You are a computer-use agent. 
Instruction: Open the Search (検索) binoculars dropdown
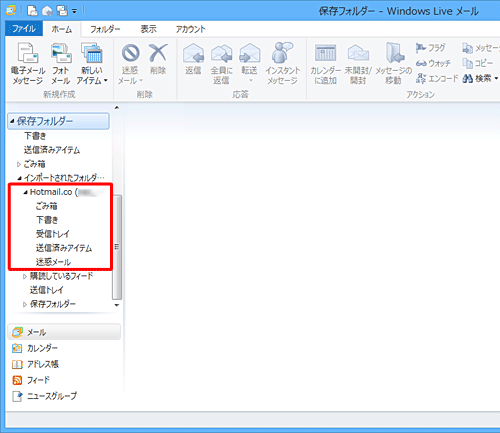480,78
